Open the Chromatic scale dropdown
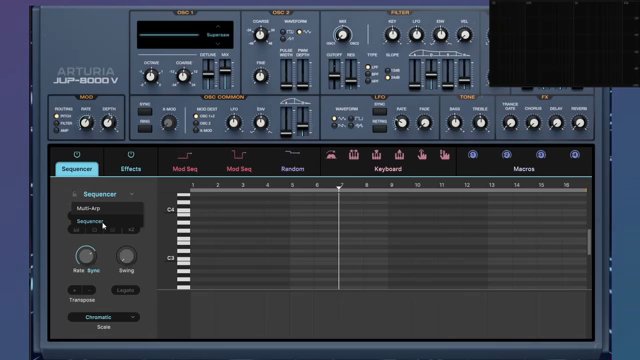 pyautogui.click(x=104, y=317)
